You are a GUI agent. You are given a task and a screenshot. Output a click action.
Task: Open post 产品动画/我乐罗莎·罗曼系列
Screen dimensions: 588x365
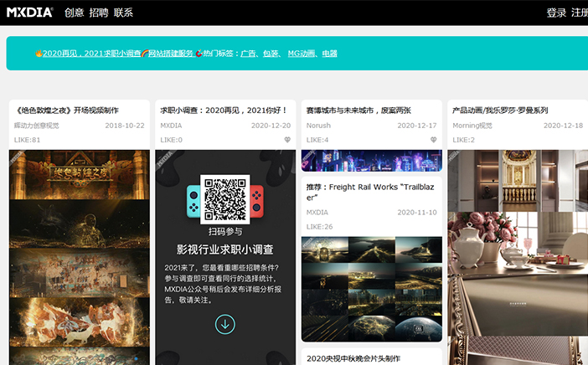[500, 111]
